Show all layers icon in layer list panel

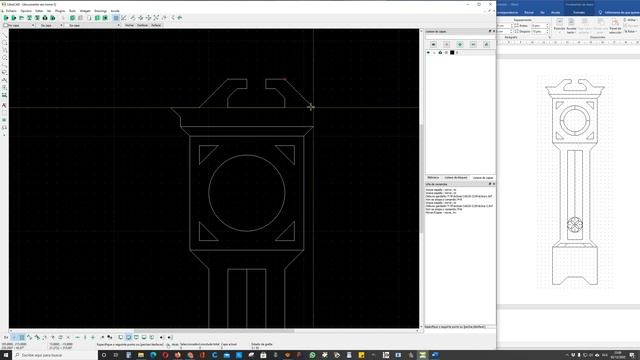(433, 44)
